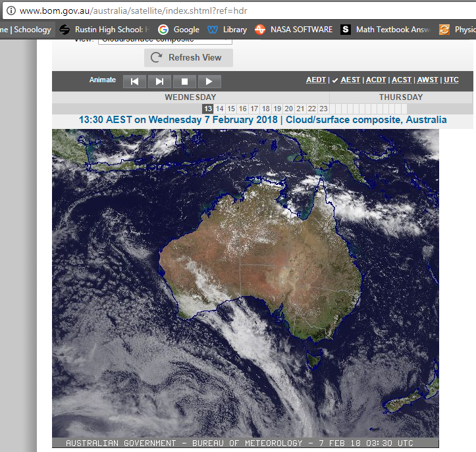Click the Bureau of Meteorology UTC caption
Image resolution: width=476 pixels, height=452 pixels.
(240, 443)
